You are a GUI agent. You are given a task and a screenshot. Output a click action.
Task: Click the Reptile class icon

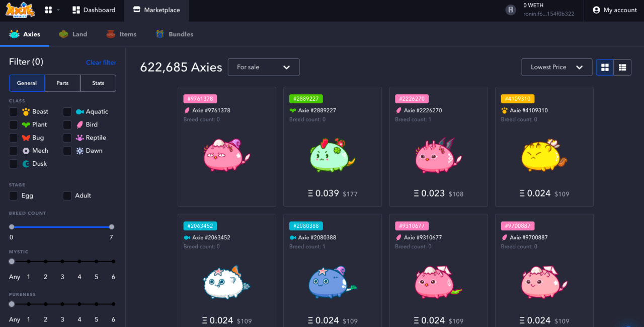(x=79, y=138)
